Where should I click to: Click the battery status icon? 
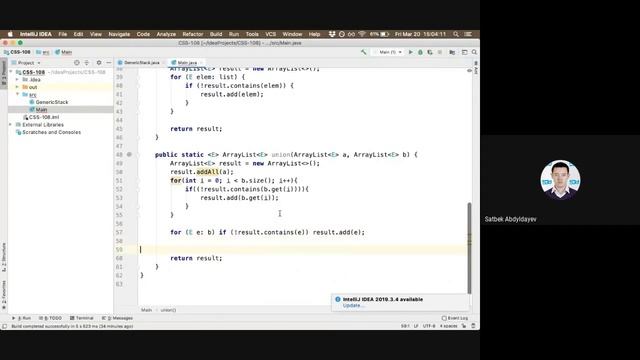click(384, 34)
